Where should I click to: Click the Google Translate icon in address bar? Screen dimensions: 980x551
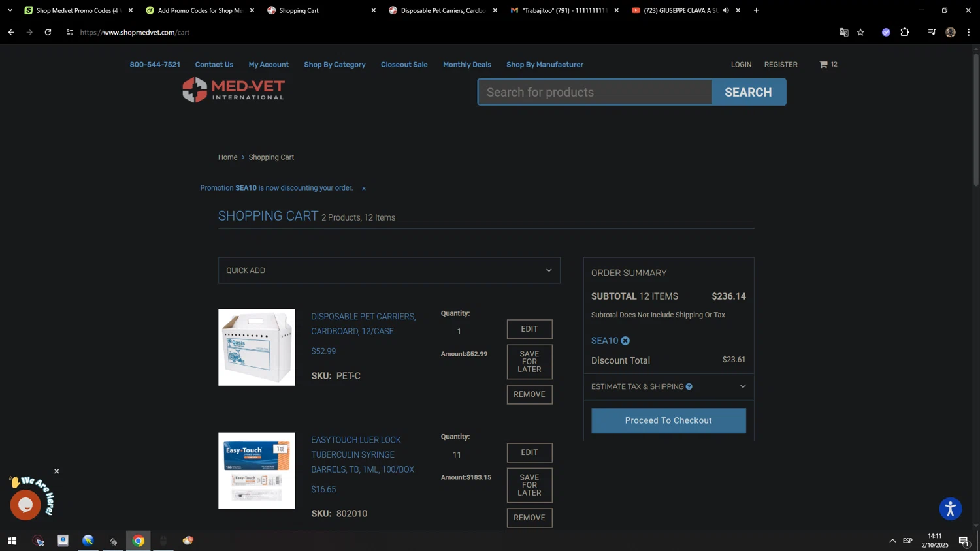(843, 32)
